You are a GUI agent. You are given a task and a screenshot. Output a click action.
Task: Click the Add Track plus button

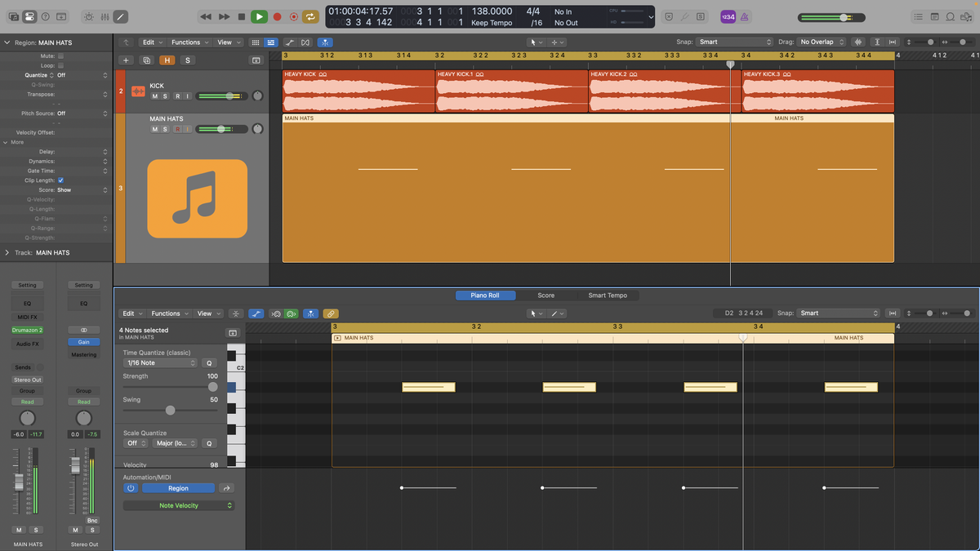[126, 60]
